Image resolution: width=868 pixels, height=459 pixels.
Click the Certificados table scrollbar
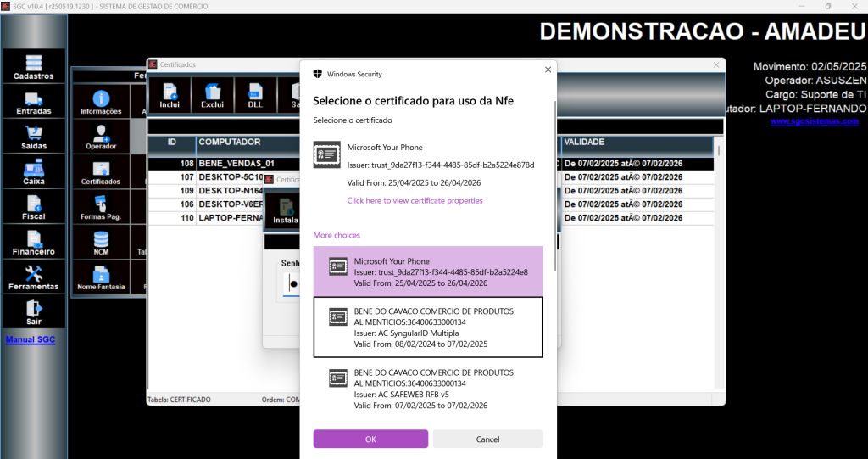719,149
